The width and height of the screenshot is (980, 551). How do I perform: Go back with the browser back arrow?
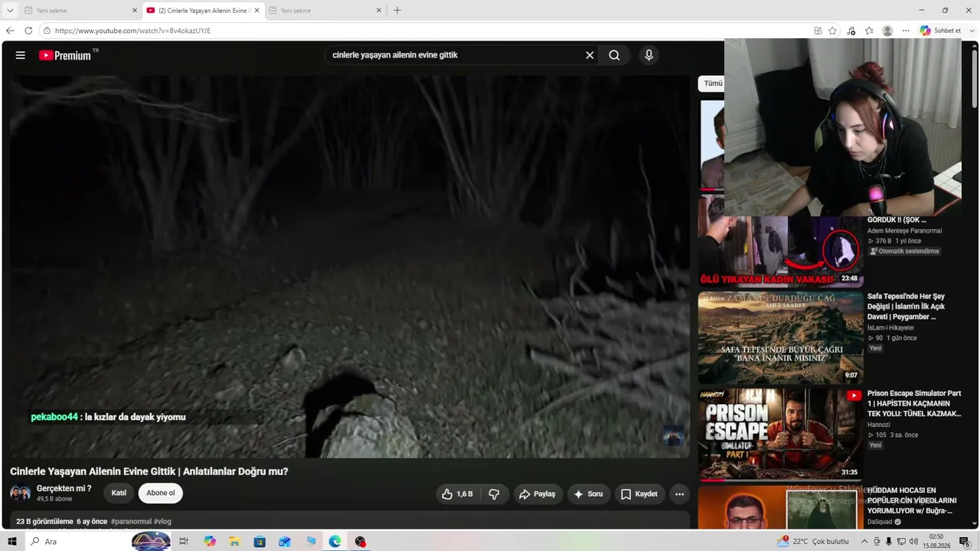10,31
